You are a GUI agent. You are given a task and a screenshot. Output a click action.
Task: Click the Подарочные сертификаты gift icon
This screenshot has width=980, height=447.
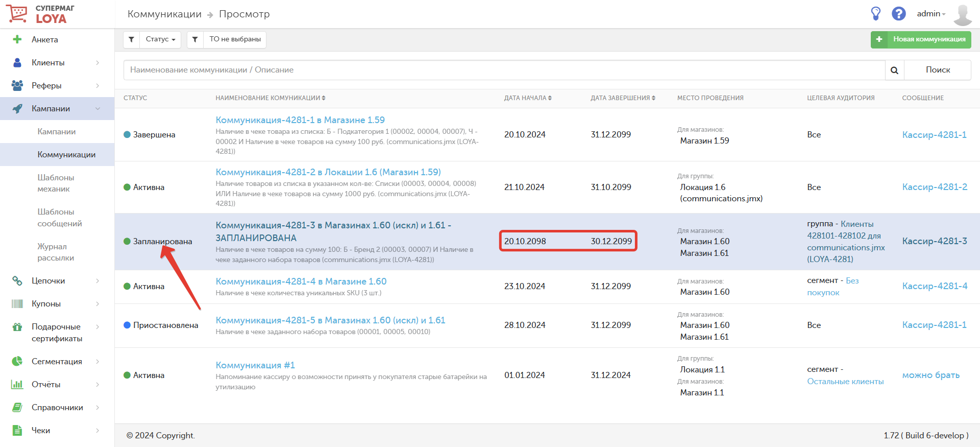pos(17,327)
